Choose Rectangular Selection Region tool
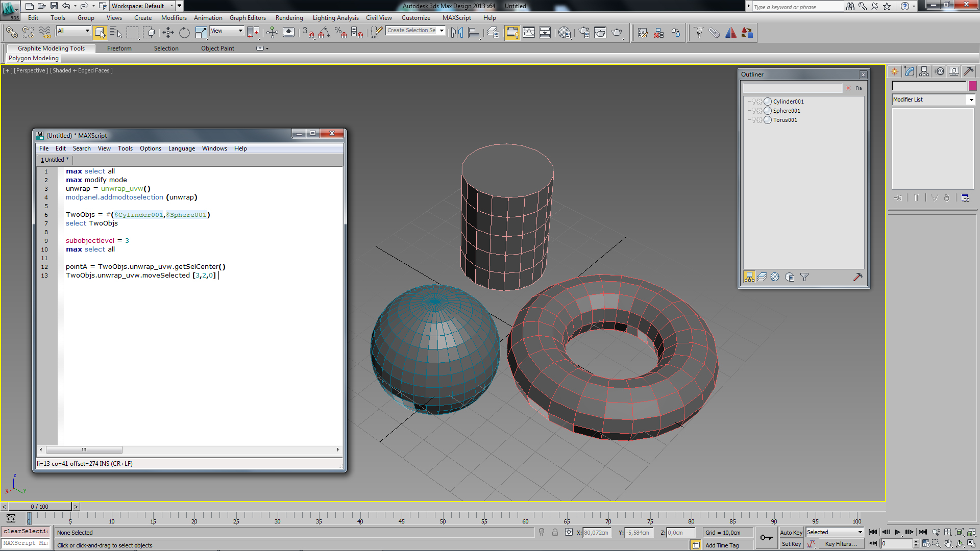 click(x=133, y=33)
